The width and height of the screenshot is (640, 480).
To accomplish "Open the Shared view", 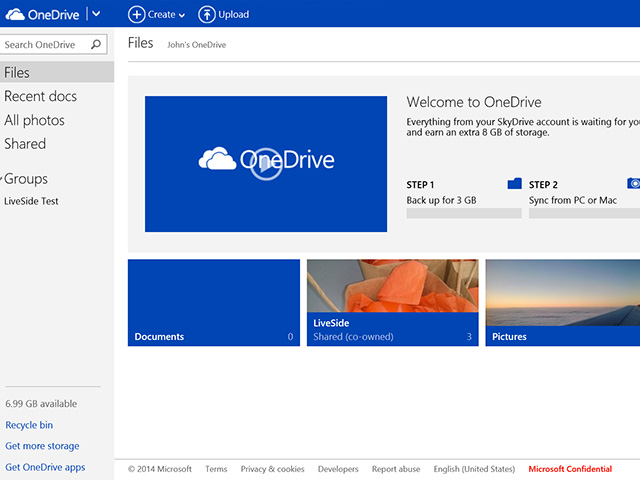I will click(x=25, y=144).
